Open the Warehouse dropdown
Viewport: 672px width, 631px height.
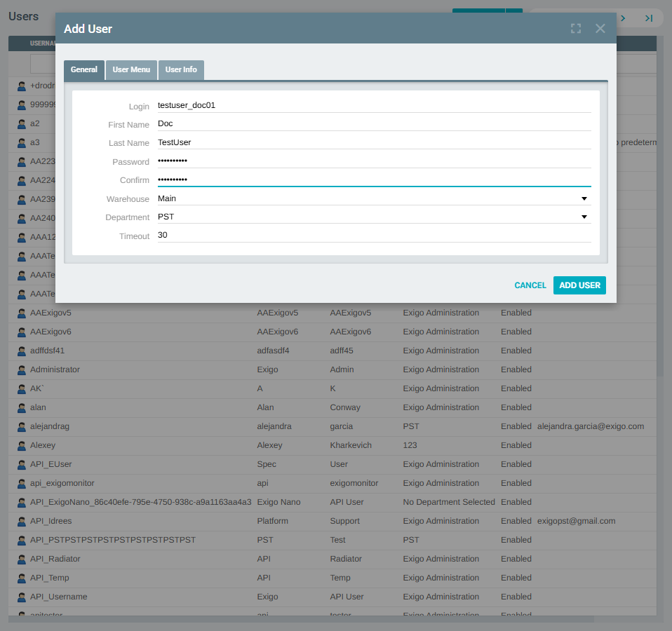pos(584,198)
